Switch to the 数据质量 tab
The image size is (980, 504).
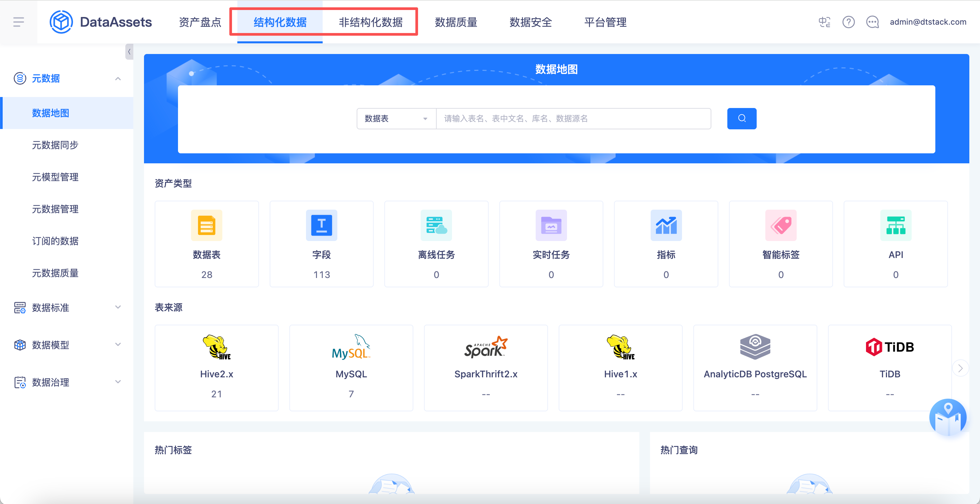coord(456,22)
